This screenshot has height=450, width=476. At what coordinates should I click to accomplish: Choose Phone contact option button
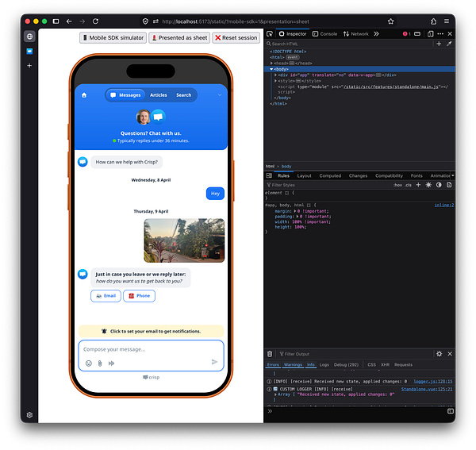(139, 296)
